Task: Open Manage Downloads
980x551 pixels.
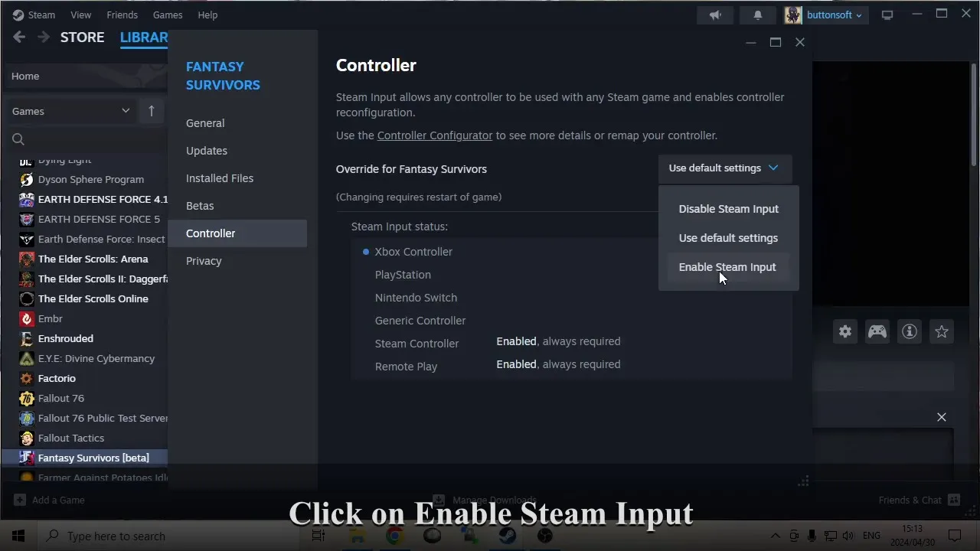Action: (x=485, y=500)
